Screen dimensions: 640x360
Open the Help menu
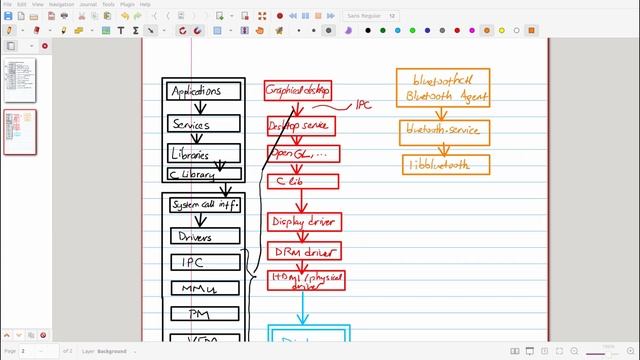pyautogui.click(x=145, y=4)
